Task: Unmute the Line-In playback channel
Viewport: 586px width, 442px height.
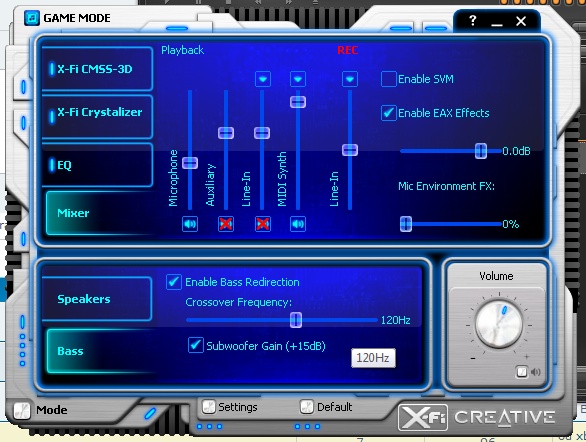Action: [x=262, y=224]
